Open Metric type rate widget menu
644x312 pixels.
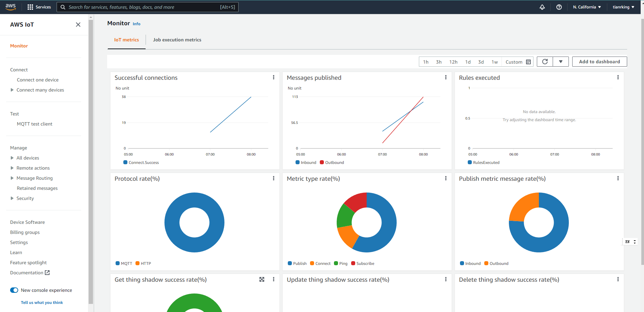point(446,178)
